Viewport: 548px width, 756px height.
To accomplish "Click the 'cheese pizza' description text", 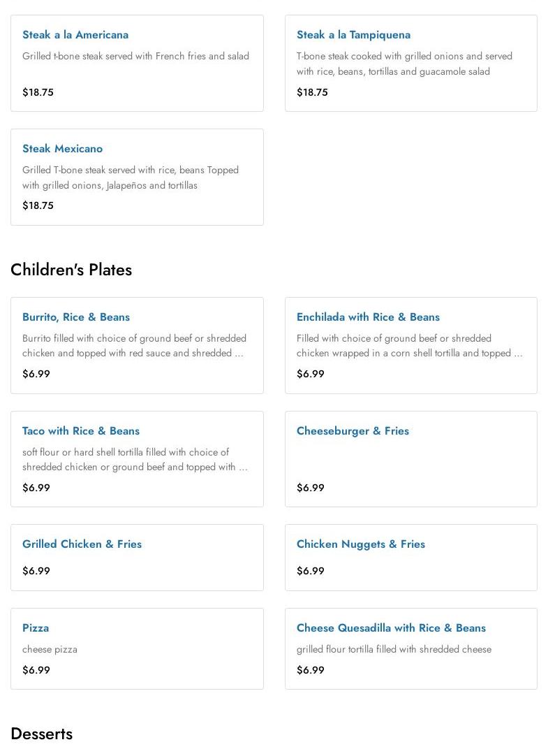I will (50, 649).
